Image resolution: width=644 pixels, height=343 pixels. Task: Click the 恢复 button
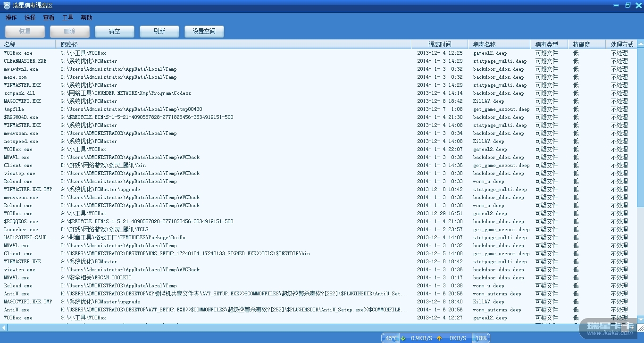25,32
